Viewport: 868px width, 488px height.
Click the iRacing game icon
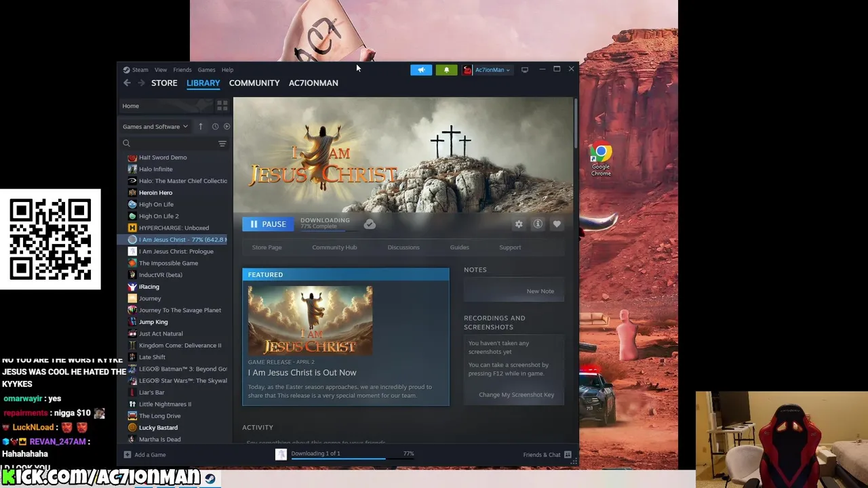click(x=132, y=287)
